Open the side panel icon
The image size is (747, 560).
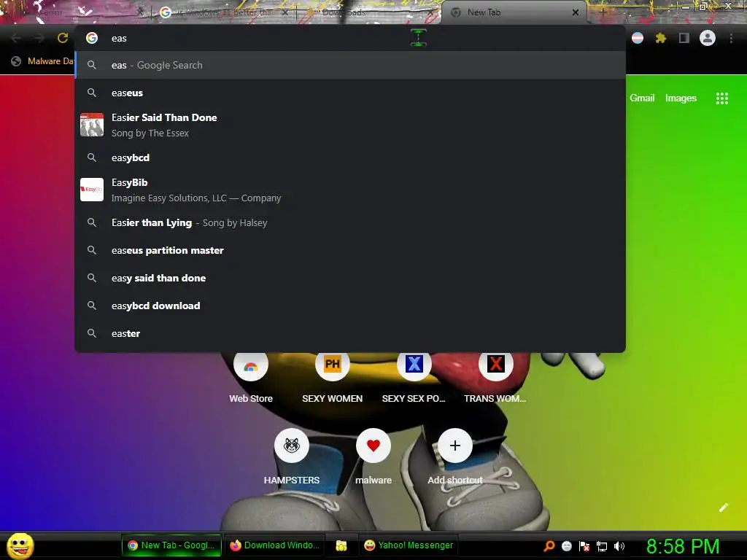point(684,38)
